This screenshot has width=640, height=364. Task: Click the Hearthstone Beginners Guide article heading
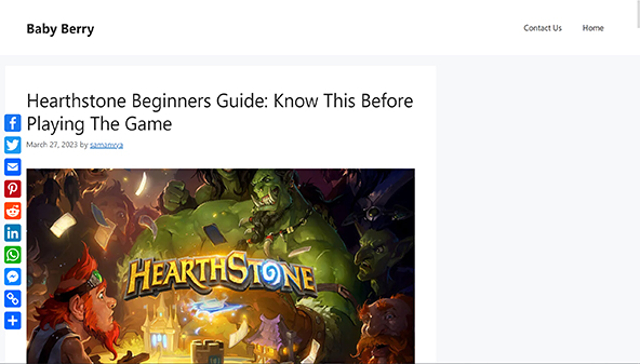[x=220, y=112]
